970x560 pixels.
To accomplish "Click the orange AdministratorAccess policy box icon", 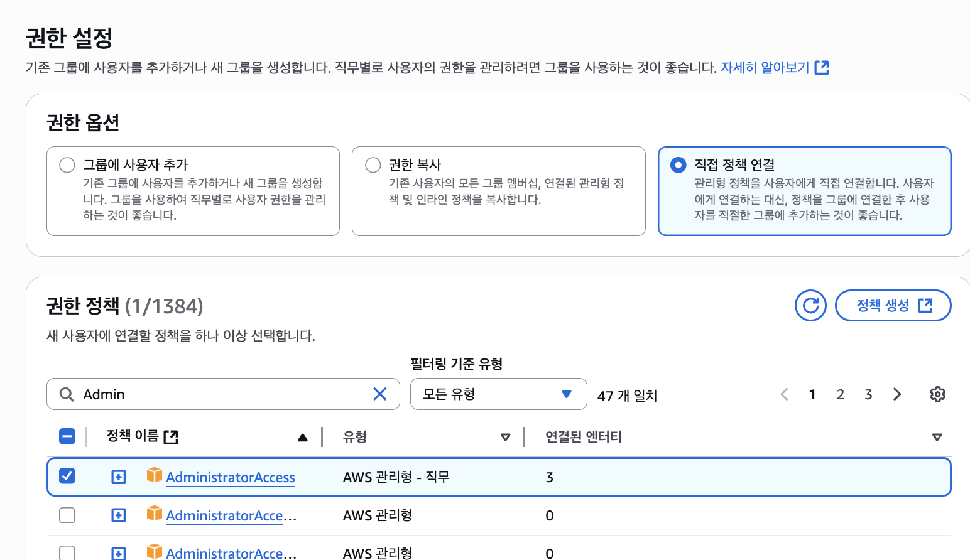I will click(x=155, y=475).
